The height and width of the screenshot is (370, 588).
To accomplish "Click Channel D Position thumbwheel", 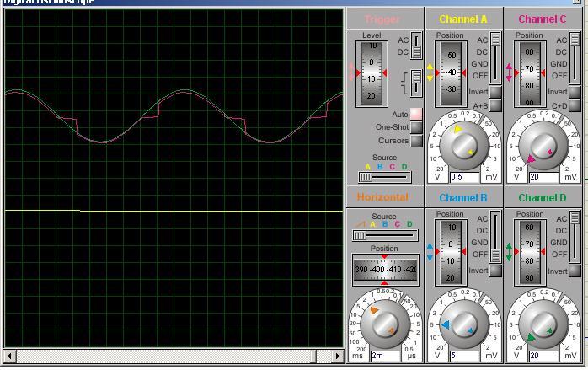I will tap(530, 252).
